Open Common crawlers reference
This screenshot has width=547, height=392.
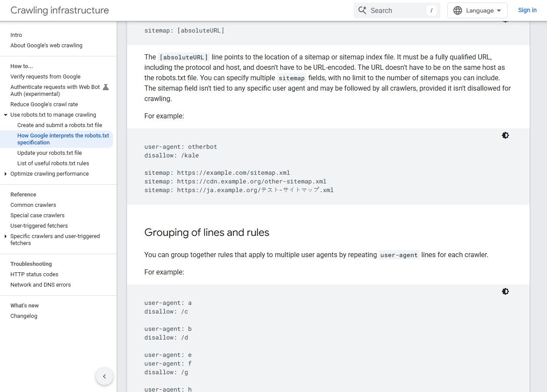click(x=33, y=205)
